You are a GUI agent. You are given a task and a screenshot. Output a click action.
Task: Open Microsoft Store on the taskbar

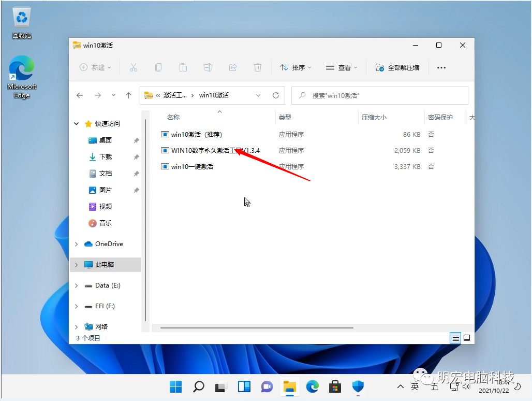tap(335, 386)
